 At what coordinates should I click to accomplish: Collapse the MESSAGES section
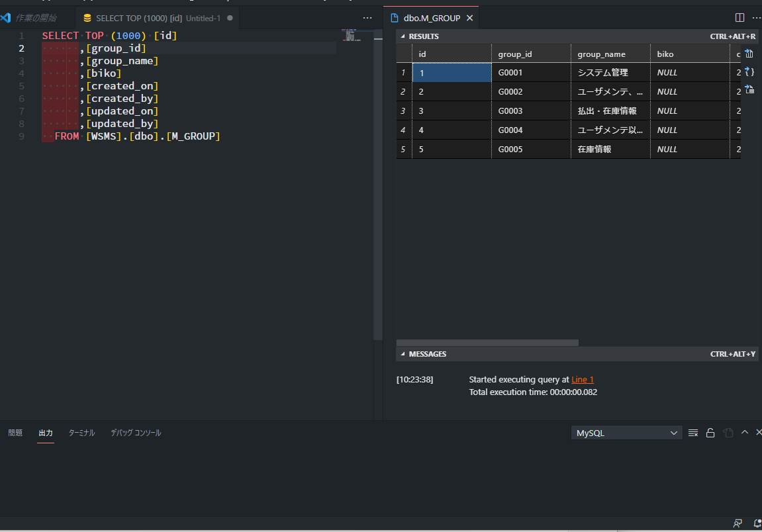pyautogui.click(x=403, y=354)
